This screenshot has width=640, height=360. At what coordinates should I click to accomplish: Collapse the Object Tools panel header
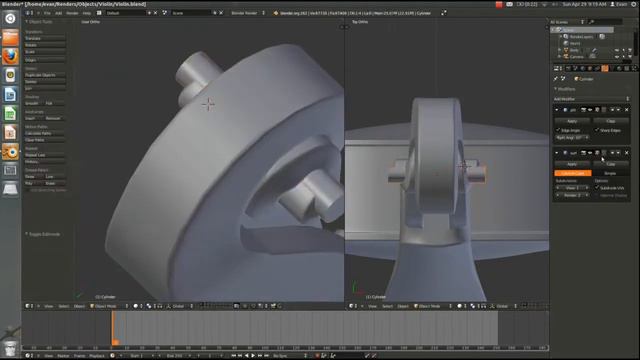pyautogui.click(x=39, y=22)
